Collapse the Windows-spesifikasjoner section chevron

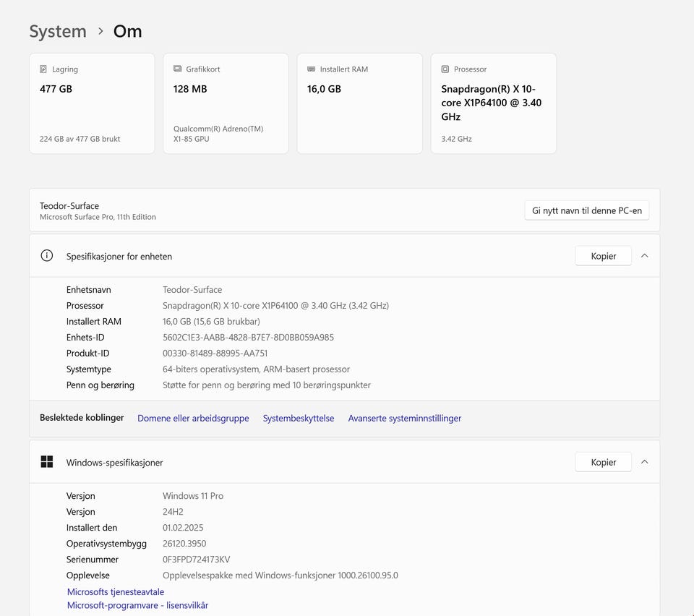645,462
